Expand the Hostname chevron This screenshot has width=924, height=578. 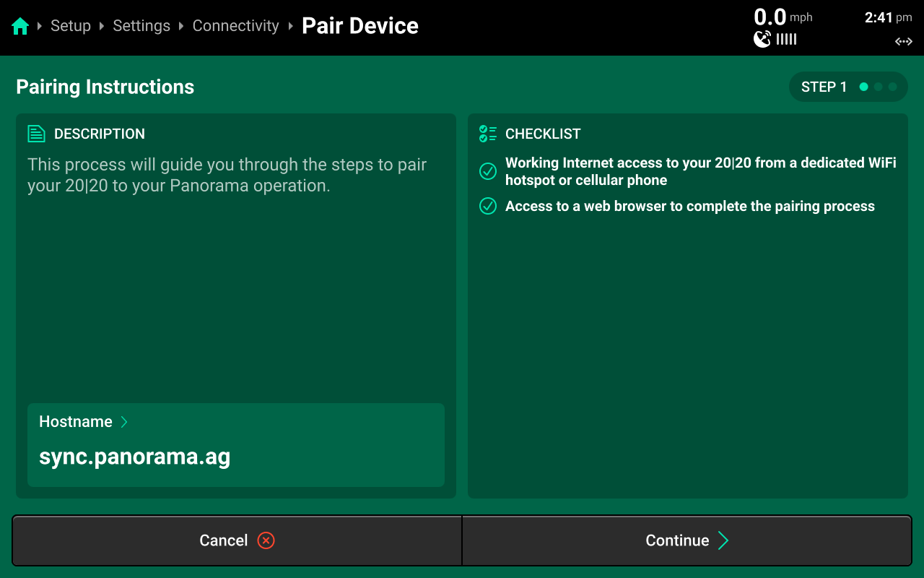click(x=124, y=422)
